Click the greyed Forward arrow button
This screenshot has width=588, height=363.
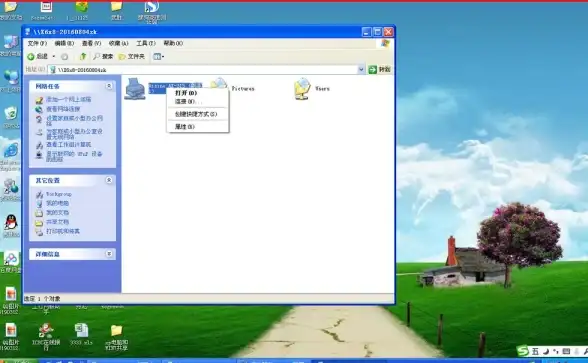[x=64, y=57]
